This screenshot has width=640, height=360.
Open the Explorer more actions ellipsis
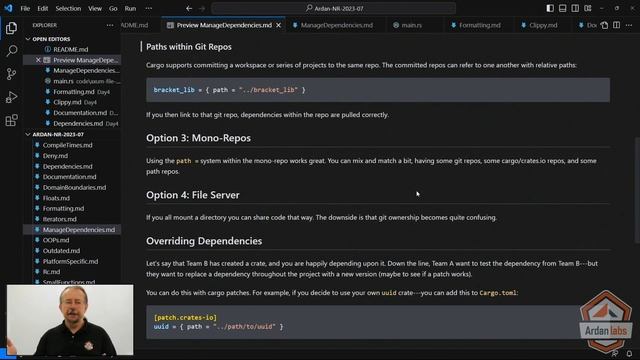[x=110, y=25]
